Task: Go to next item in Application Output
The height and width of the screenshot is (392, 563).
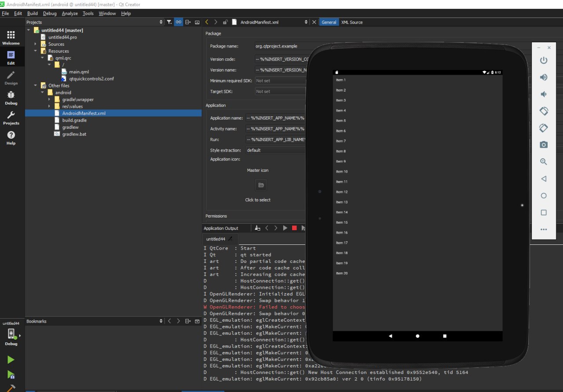Action: click(276, 228)
